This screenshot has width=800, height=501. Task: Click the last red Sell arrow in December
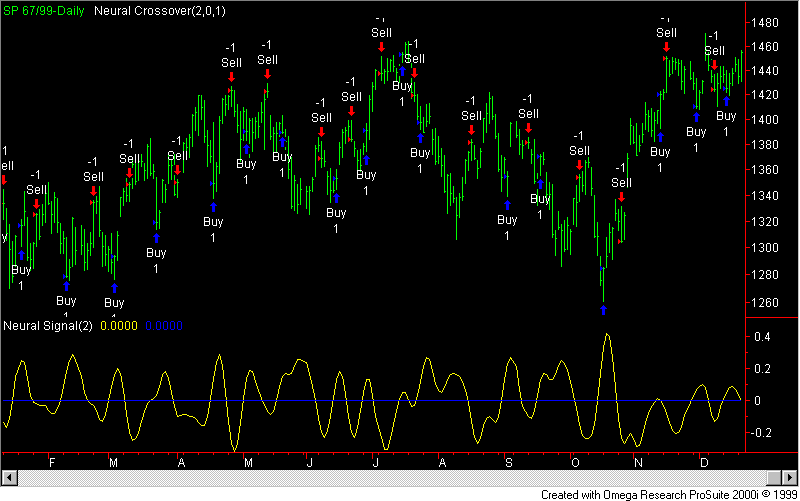point(714,65)
